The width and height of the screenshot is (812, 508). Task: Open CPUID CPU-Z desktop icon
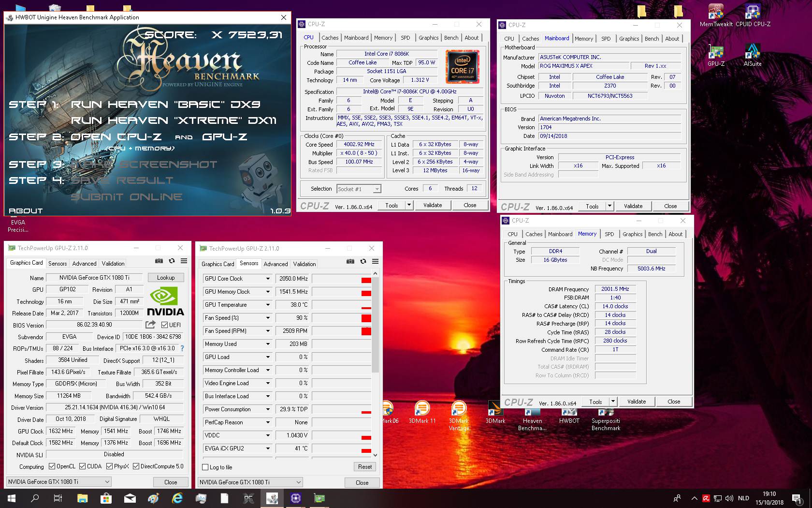click(x=753, y=15)
